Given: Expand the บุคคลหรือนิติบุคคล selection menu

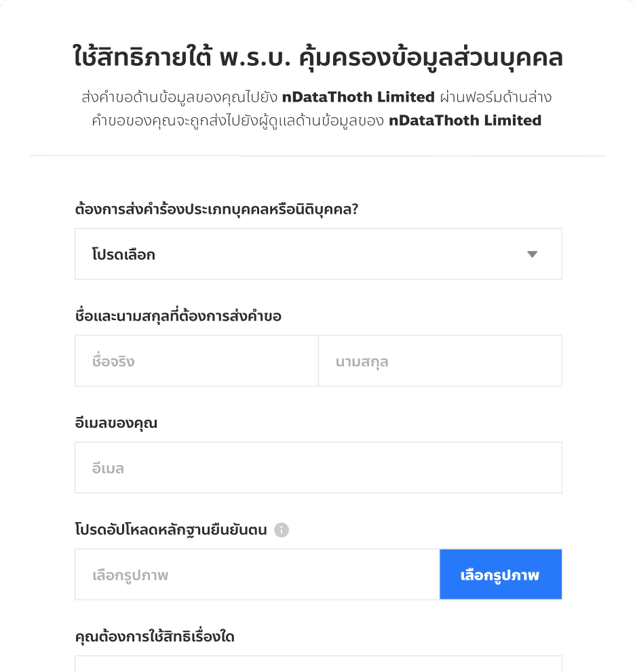Looking at the screenshot, I should (317, 254).
